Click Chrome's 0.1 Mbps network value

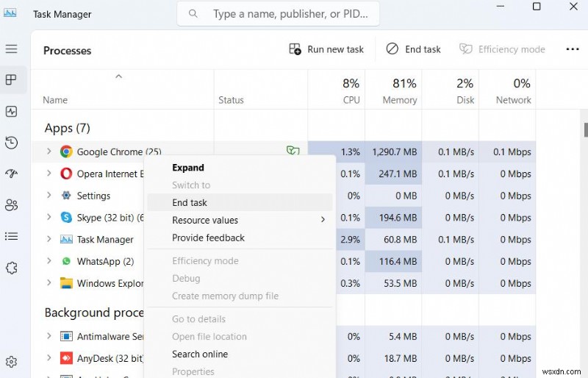coord(512,151)
